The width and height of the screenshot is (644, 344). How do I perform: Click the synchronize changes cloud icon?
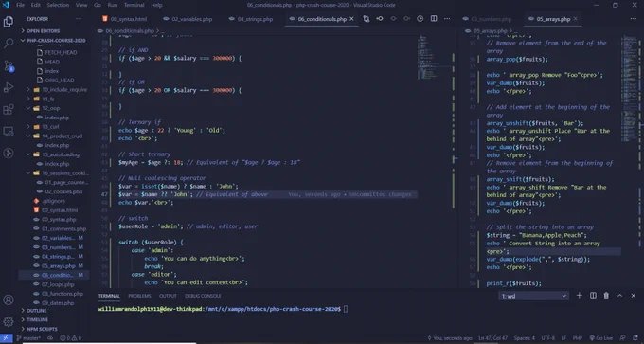[x=50, y=338]
